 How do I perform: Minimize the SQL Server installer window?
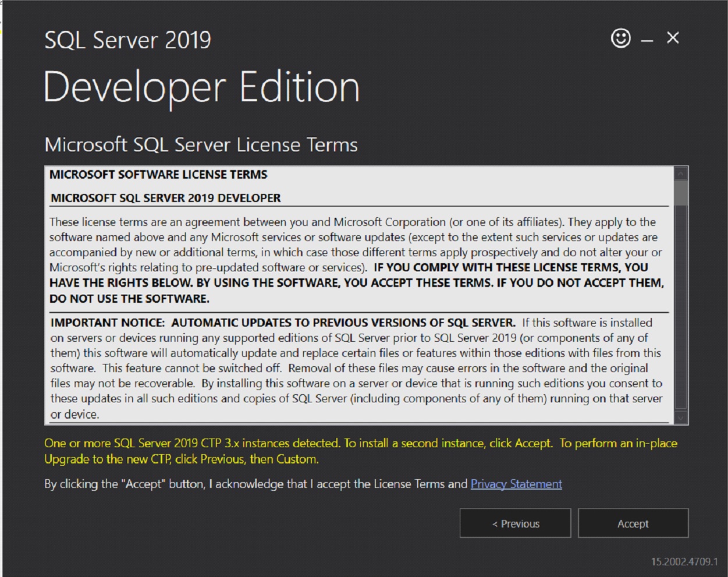[647, 40]
